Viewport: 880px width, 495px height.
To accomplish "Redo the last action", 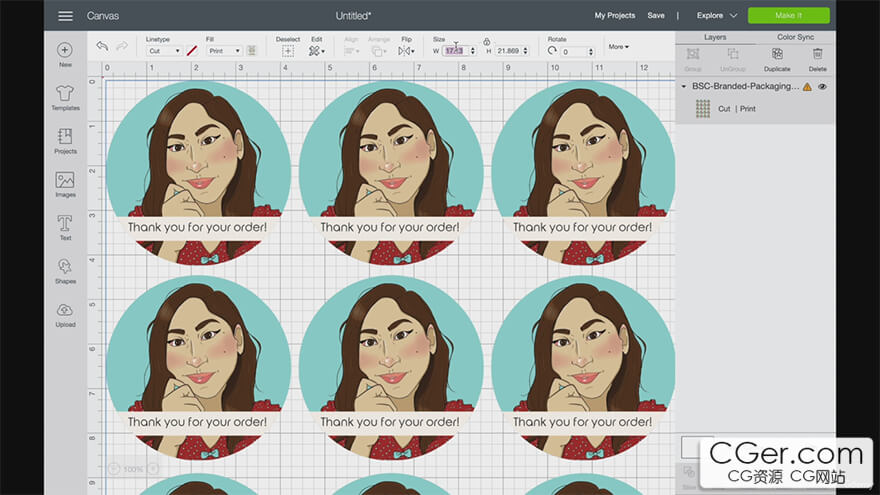I will click(122, 46).
